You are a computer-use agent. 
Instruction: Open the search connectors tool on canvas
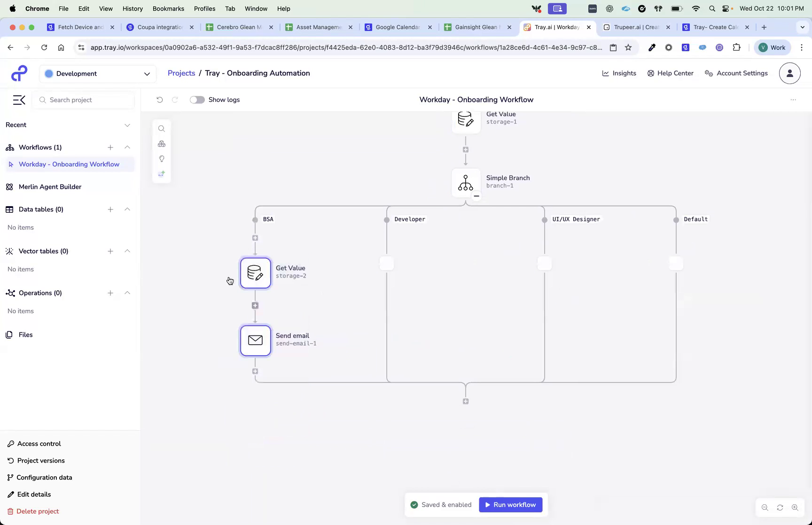pos(162,129)
